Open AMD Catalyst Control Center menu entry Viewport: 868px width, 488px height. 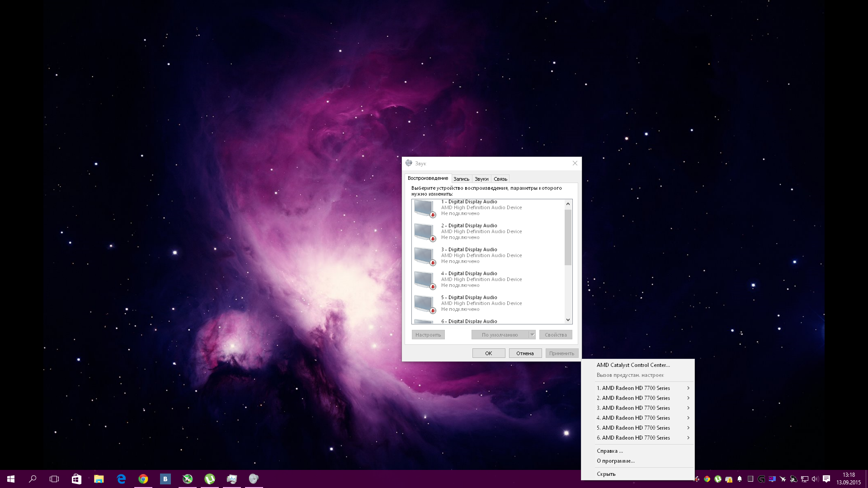click(633, 365)
